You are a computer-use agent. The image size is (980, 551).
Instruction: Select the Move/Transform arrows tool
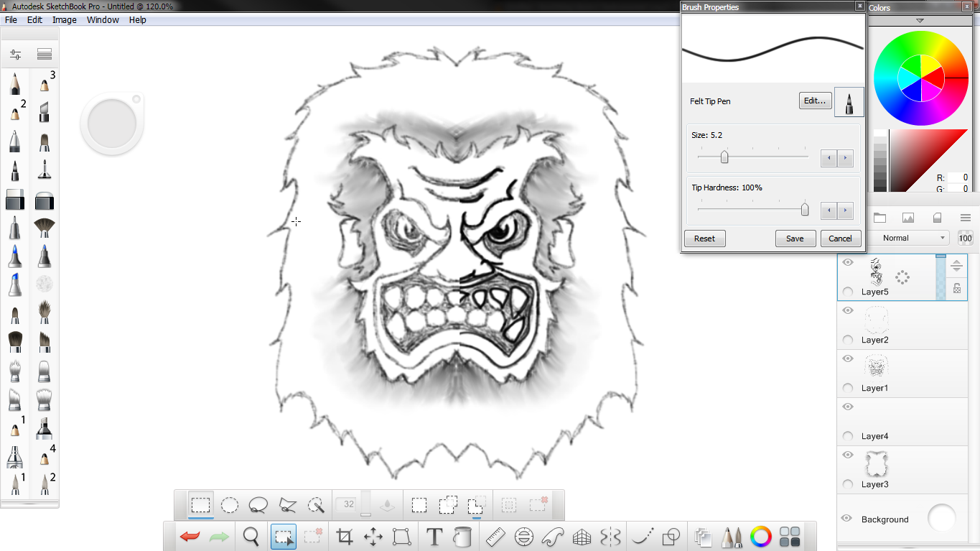pos(373,537)
